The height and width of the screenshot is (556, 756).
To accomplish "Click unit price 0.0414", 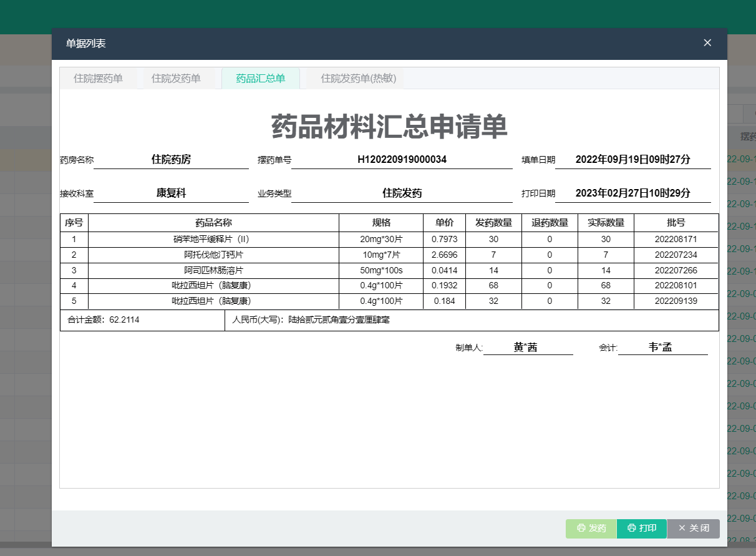I will (x=445, y=270).
